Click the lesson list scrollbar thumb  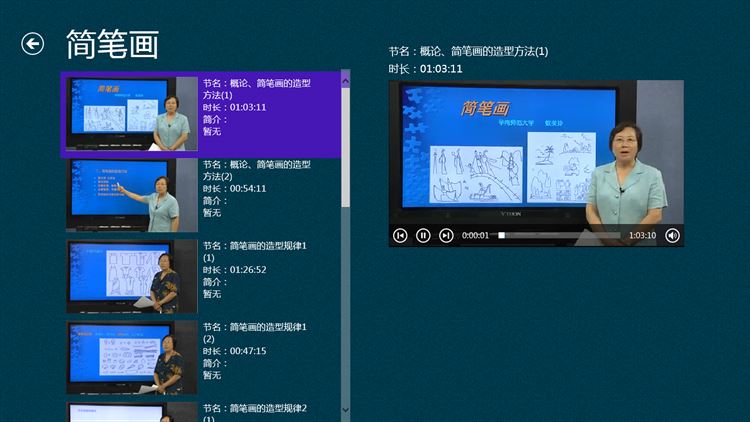pos(345,147)
